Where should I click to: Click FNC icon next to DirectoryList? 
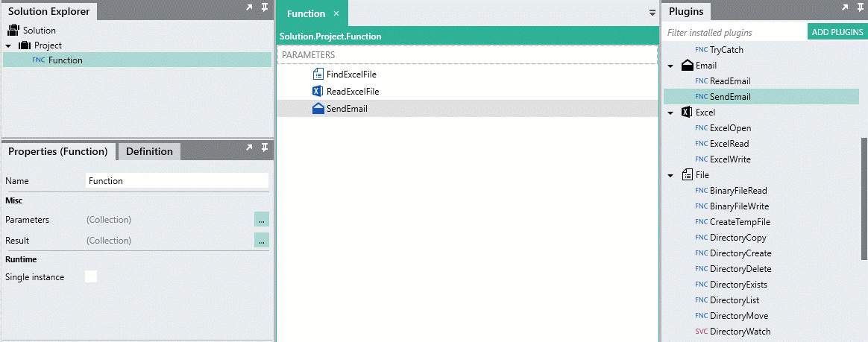coord(702,300)
